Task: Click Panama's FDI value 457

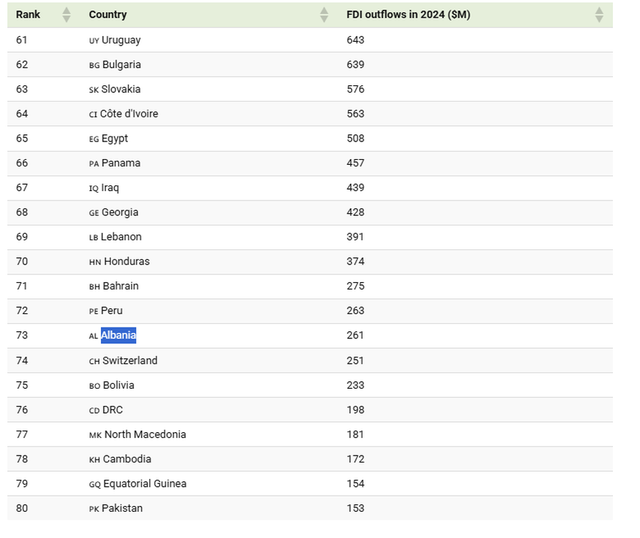Action: 355,163
